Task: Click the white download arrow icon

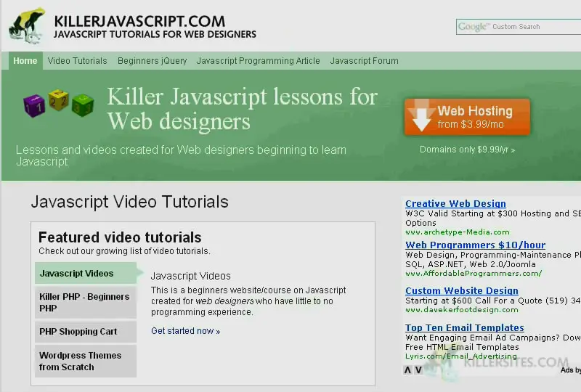Action: pos(421,116)
